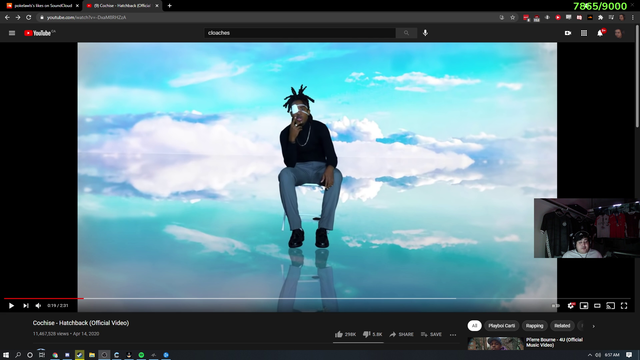Screen dimensions: 640x360
Task: Open Chrome media control icon
Action: tap(611, 18)
